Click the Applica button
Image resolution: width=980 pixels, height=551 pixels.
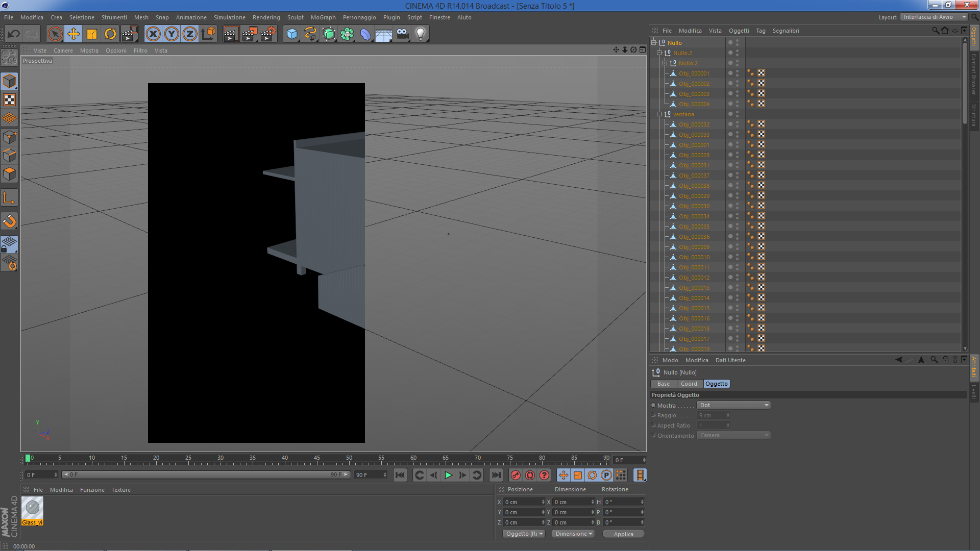click(623, 534)
